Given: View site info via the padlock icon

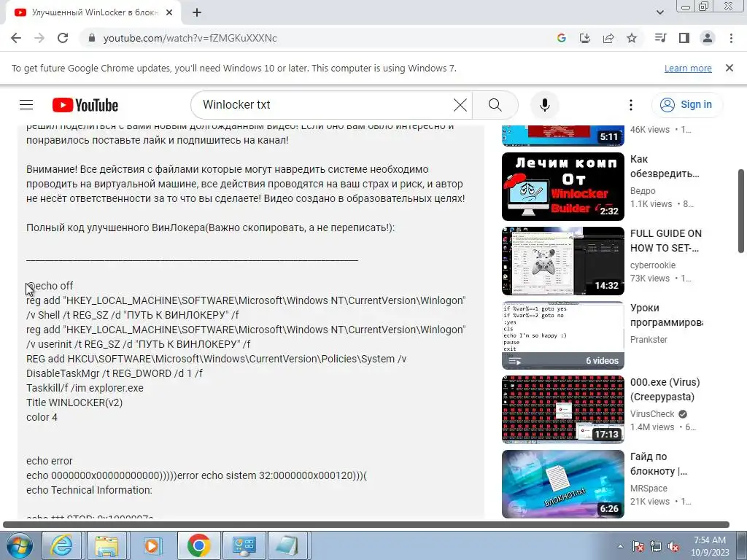Looking at the screenshot, I should pyautogui.click(x=92, y=38).
